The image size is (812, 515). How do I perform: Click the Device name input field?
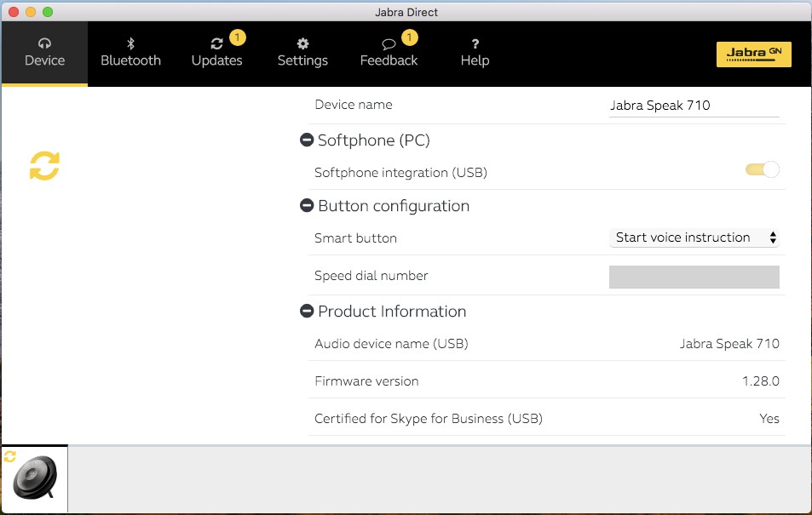point(694,106)
